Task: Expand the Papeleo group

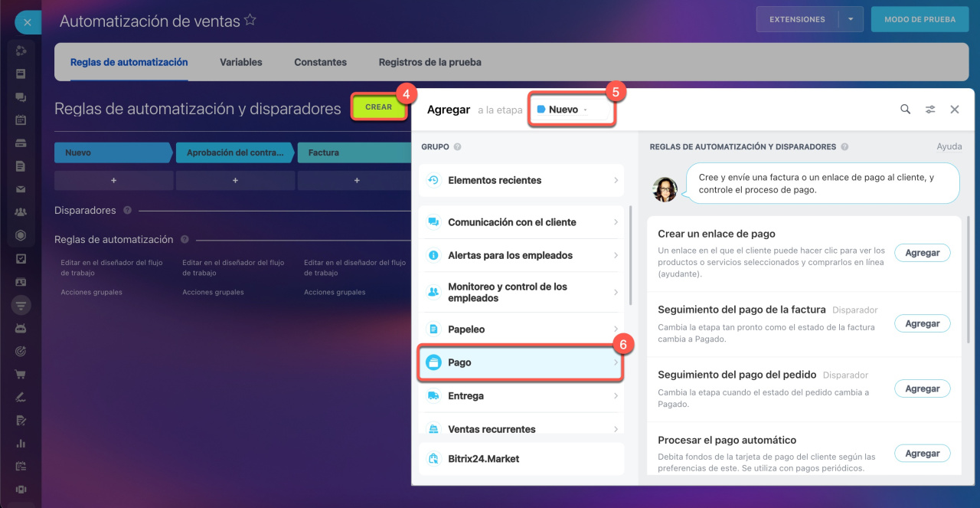Action: point(521,329)
